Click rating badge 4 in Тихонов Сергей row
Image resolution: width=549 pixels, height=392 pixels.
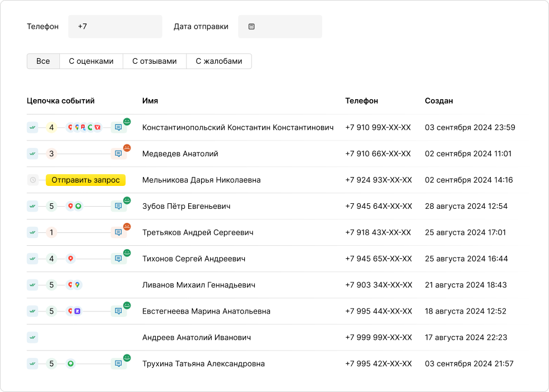(52, 259)
